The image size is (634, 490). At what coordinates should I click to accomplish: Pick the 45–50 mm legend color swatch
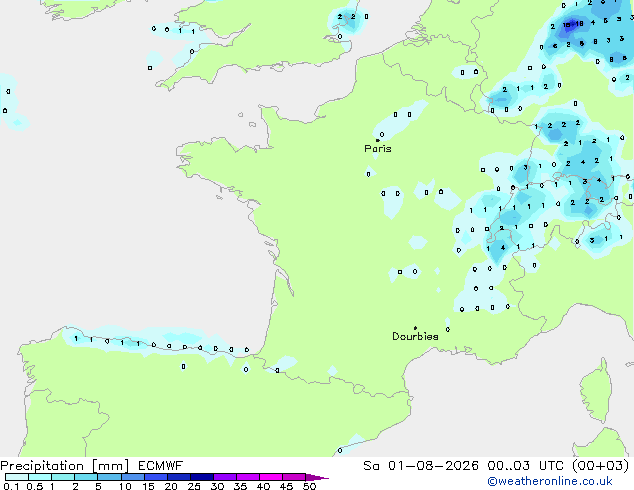tap(294, 477)
